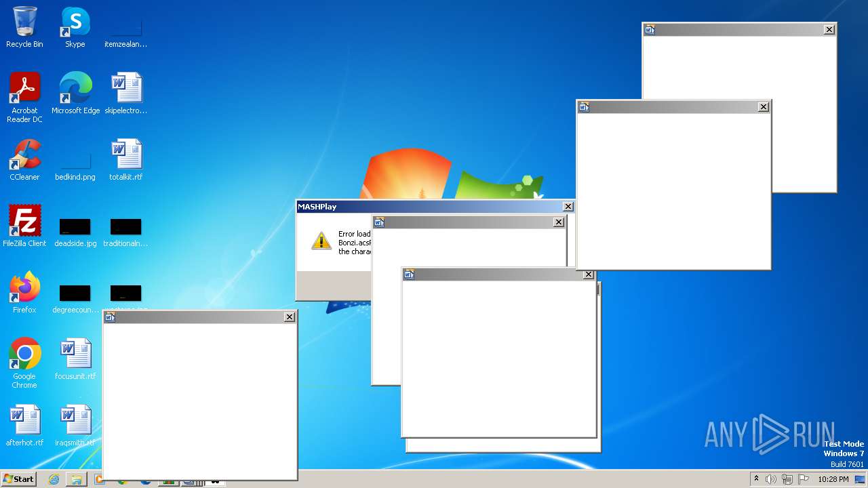The height and width of the screenshot is (488, 868).
Task: Select the totalkit.rtf document icon
Action: (x=126, y=160)
